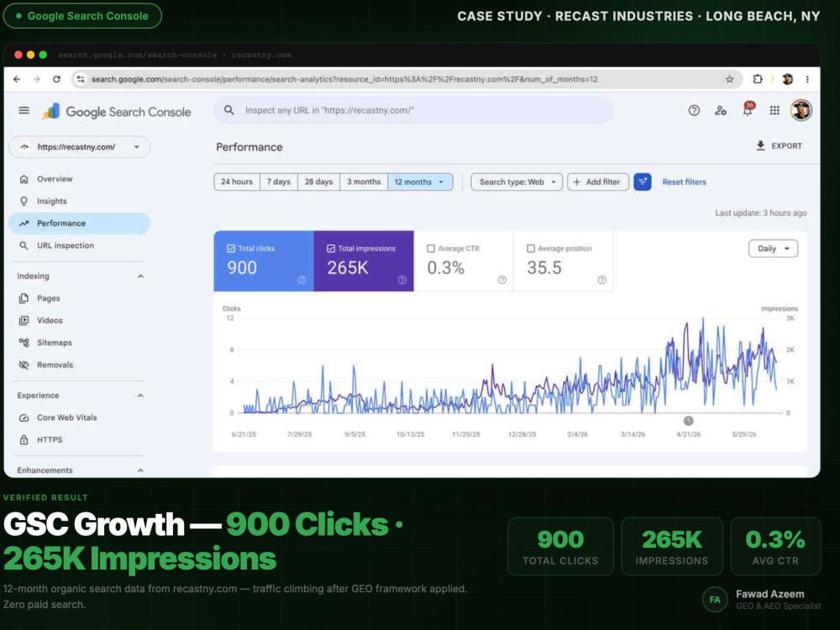Select 28 days date range
This screenshot has width=840, height=630.
[318, 182]
